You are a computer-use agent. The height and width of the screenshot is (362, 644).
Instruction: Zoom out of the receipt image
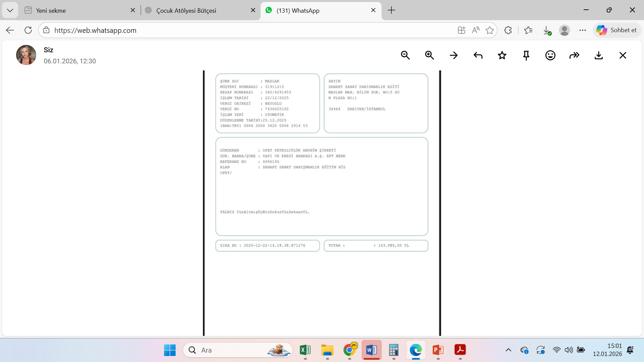click(405, 55)
